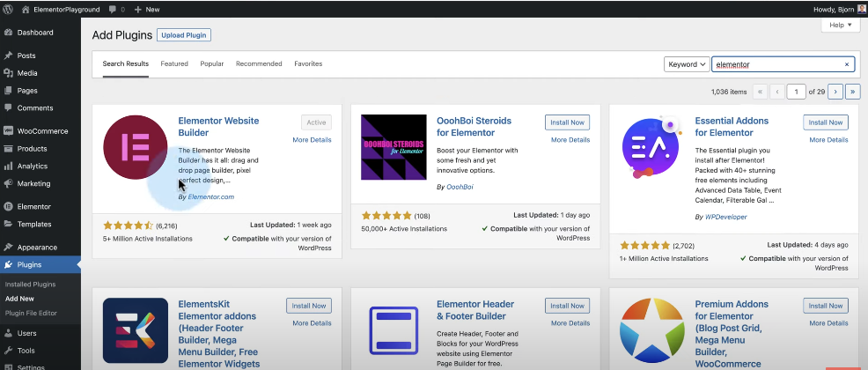The width and height of the screenshot is (868, 370).
Task: Install Elementor Header & Footer Builder
Action: click(x=568, y=306)
